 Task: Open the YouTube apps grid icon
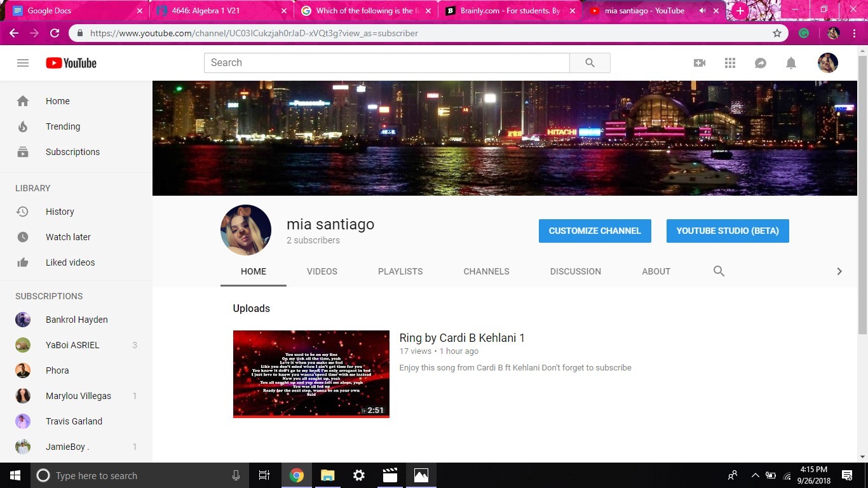730,63
